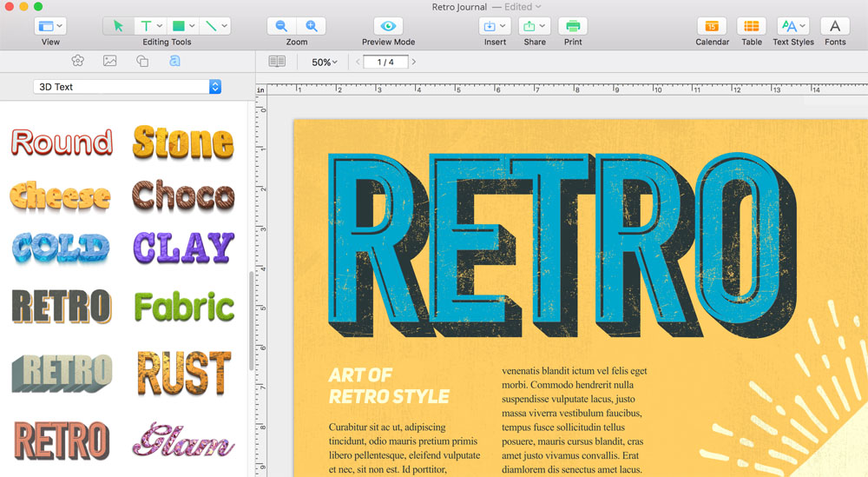Open the View dropdown in toolbar
Screen dimensions: 868x477
(50, 26)
